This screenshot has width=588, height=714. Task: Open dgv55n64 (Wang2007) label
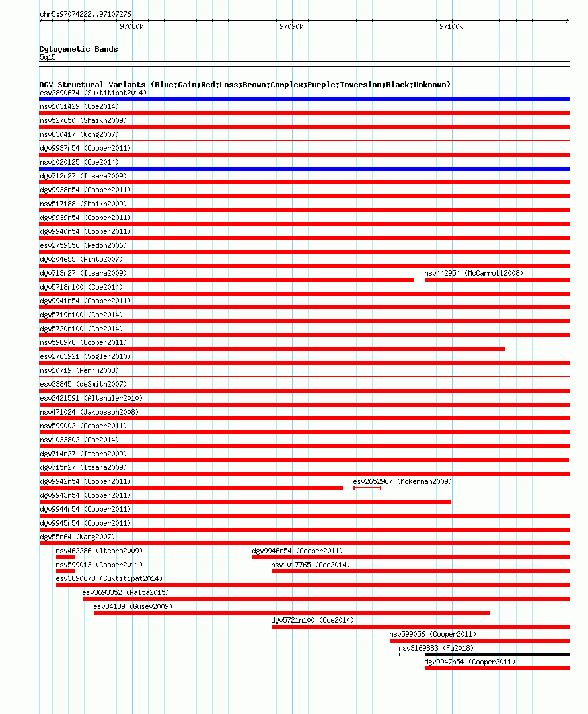pyautogui.click(x=77, y=537)
